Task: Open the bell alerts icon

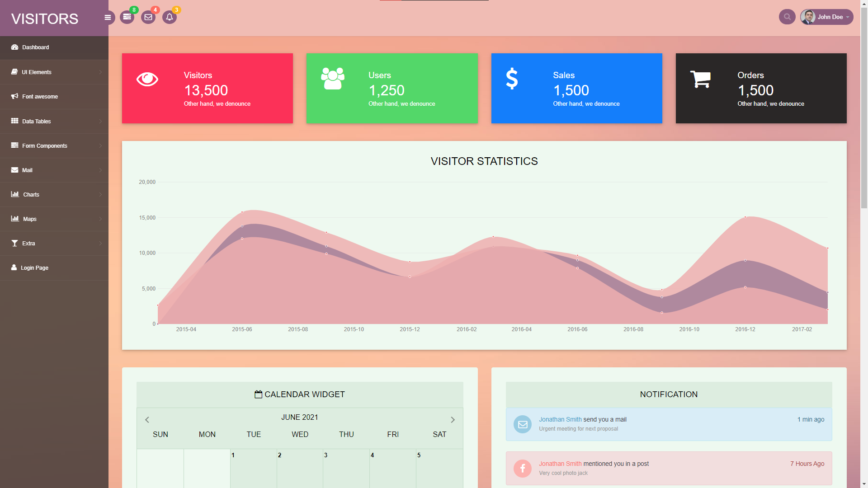Action: pyautogui.click(x=170, y=17)
